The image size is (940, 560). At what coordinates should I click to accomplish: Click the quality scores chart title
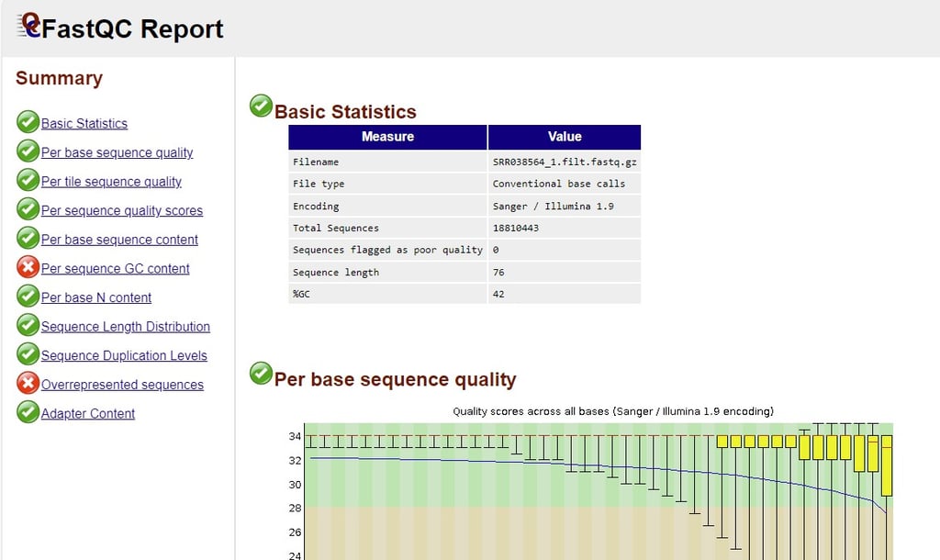point(613,411)
